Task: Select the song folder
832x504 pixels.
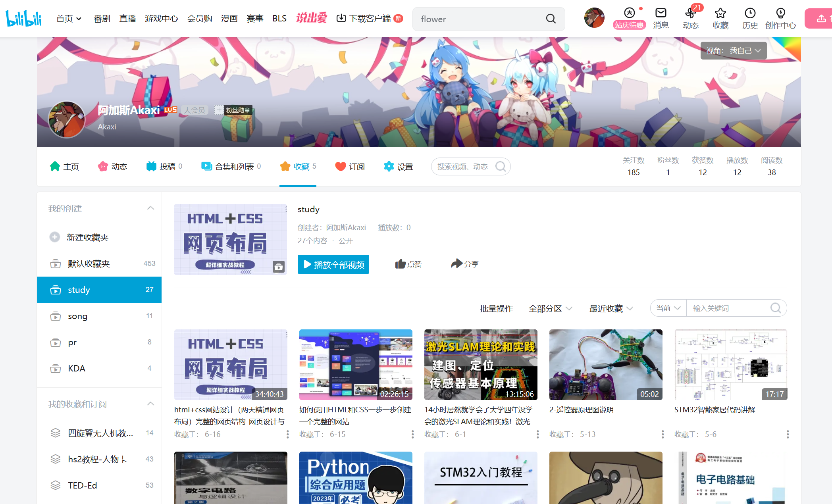Action: point(99,316)
